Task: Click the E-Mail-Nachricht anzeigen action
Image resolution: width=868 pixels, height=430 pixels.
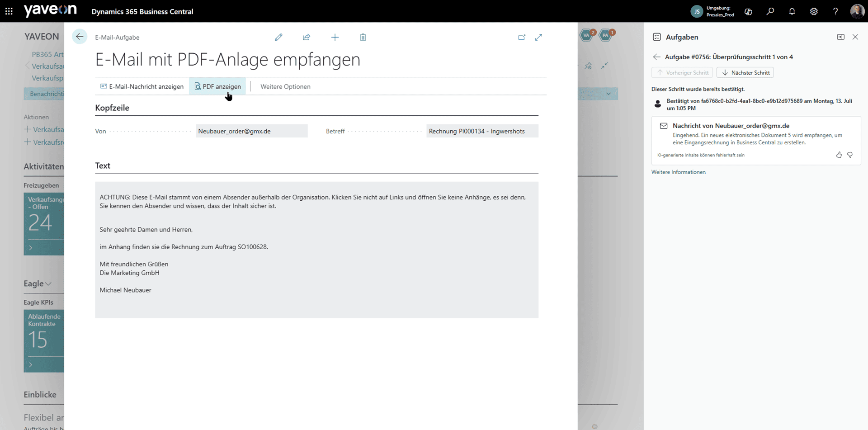Action: pos(142,86)
